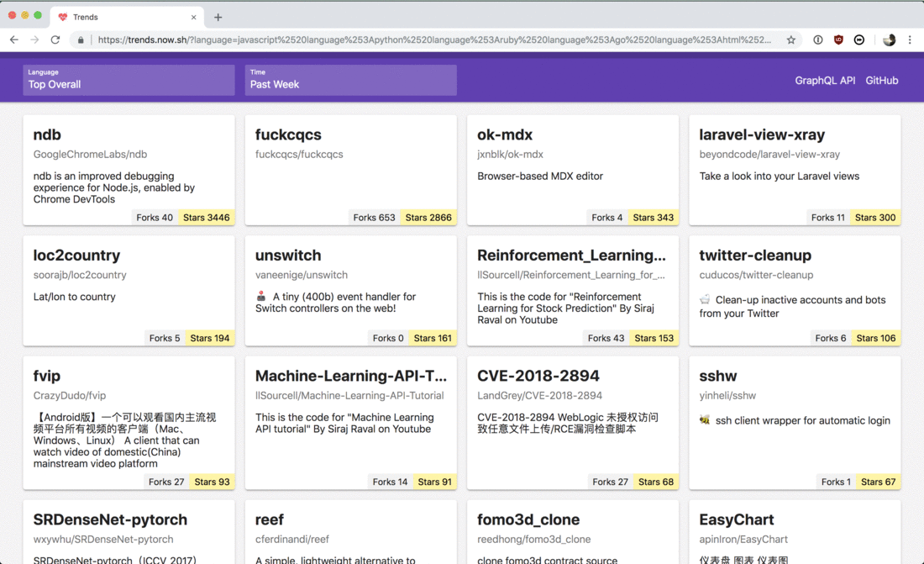The height and width of the screenshot is (564, 924).
Task: Bookmark this page with the star icon
Action: pos(790,40)
